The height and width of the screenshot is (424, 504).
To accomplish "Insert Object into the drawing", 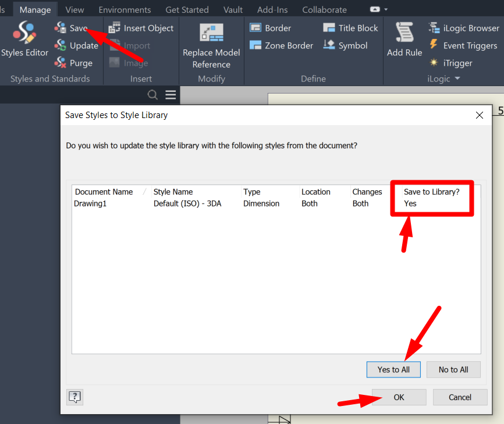I will (x=141, y=27).
